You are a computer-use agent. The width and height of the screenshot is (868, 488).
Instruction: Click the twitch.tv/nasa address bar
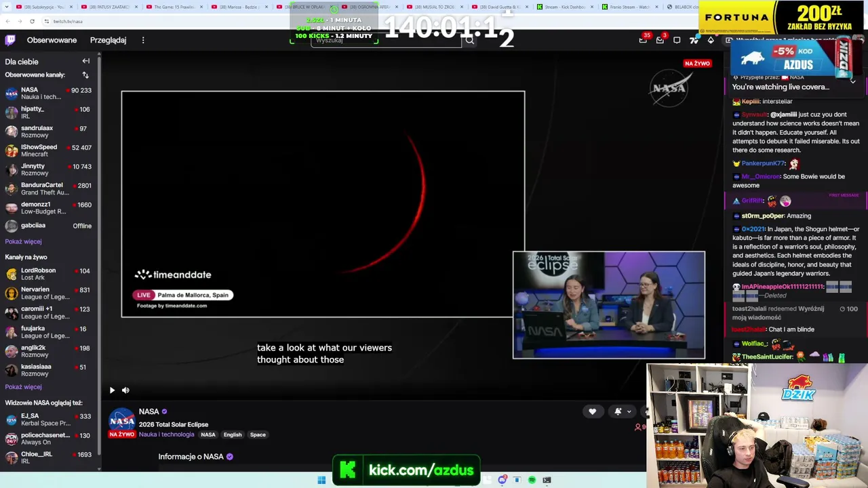372,21
